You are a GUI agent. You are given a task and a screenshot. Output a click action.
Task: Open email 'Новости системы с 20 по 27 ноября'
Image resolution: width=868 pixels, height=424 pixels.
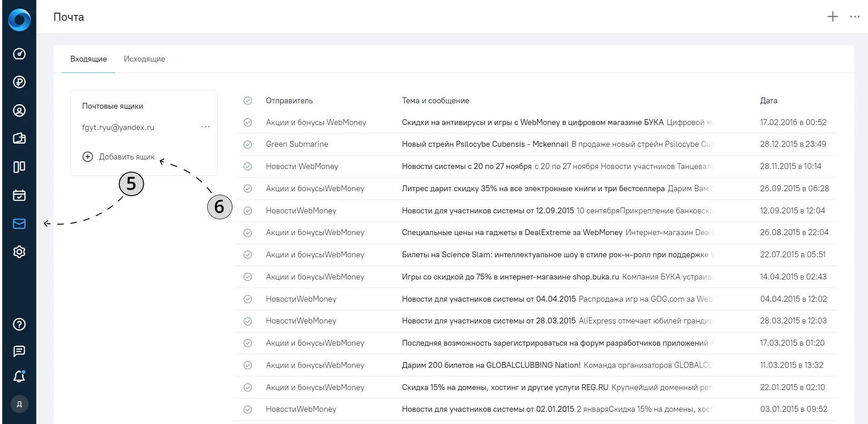pyautogui.click(x=467, y=166)
